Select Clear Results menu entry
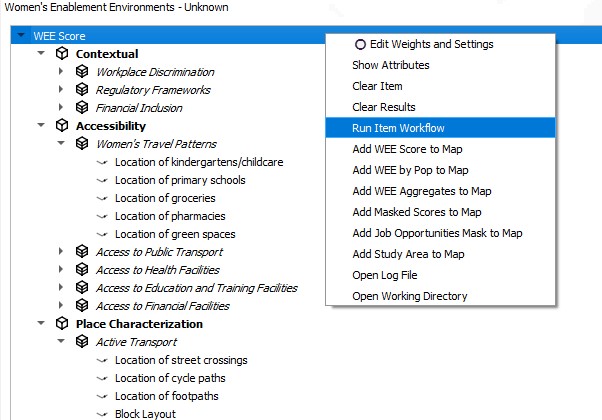Image resolution: width=602 pixels, height=420 pixels. point(440,107)
